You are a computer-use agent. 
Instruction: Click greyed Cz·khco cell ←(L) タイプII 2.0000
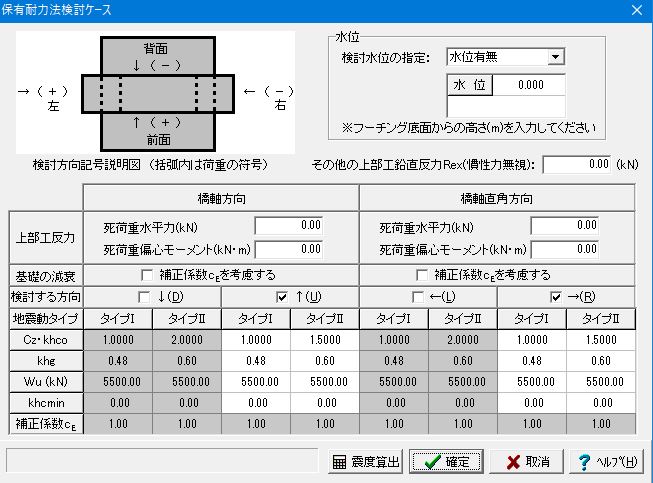pos(463,340)
